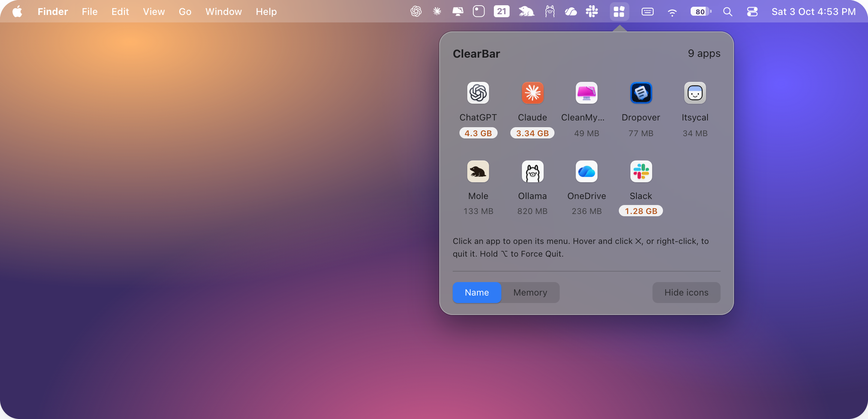Click ChatGPT's 4.3 GB memory badge
Viewport: 868px width, 419px height.
[x=478, y=133]
